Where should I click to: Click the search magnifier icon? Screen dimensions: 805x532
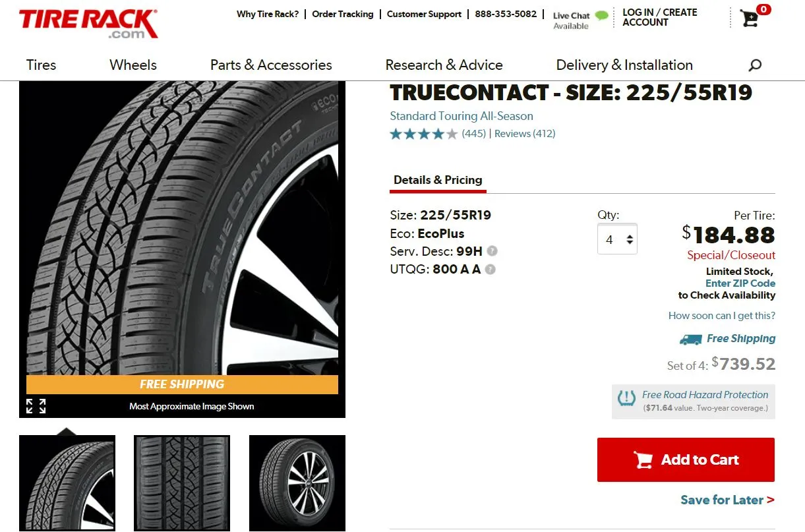(x=755, y=65)
